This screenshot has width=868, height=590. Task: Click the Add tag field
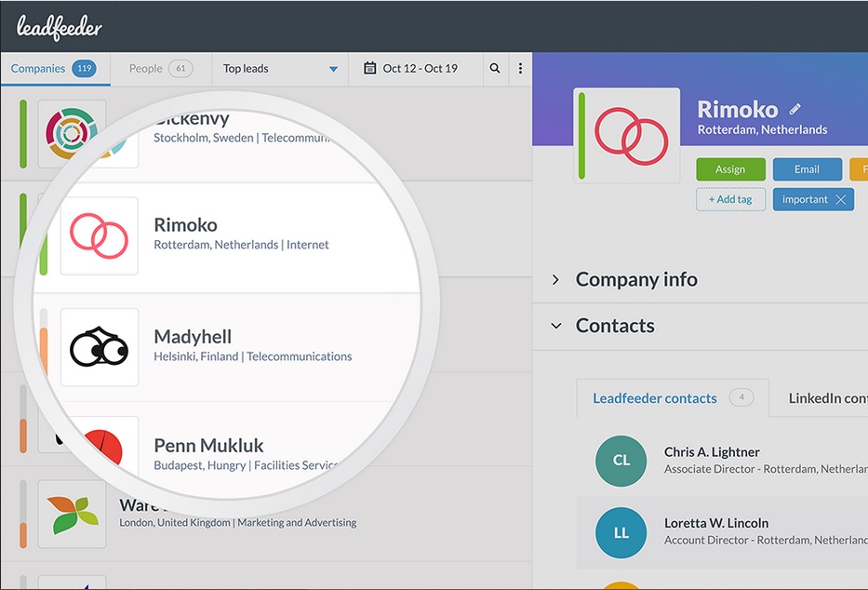click(x=731, y=199)
